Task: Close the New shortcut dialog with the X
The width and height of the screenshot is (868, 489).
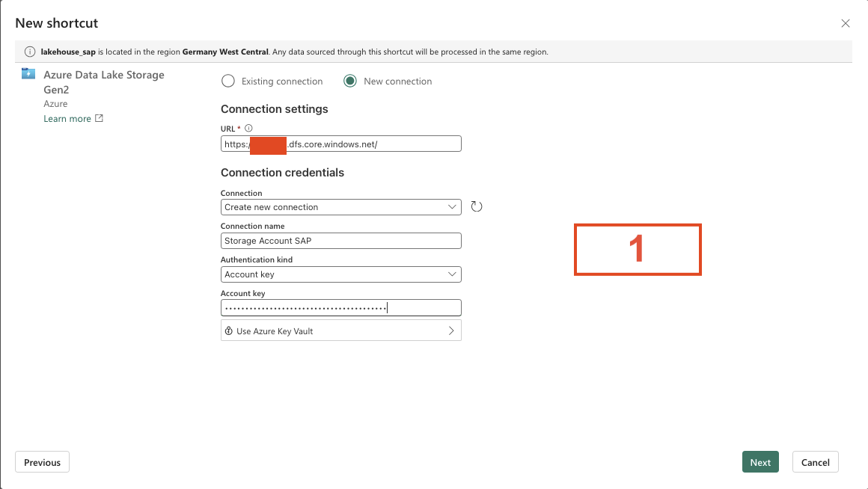Action: click(x=846, y=23)
